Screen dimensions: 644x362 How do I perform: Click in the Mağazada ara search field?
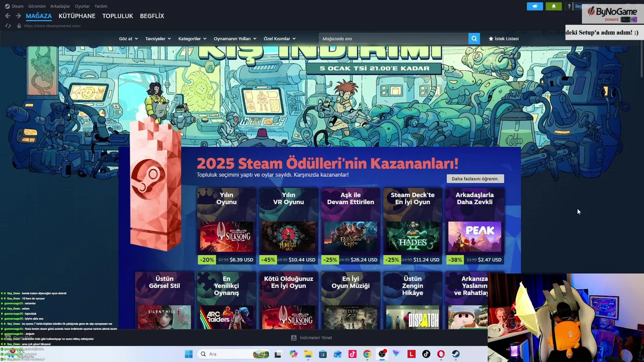coord(393,39)
